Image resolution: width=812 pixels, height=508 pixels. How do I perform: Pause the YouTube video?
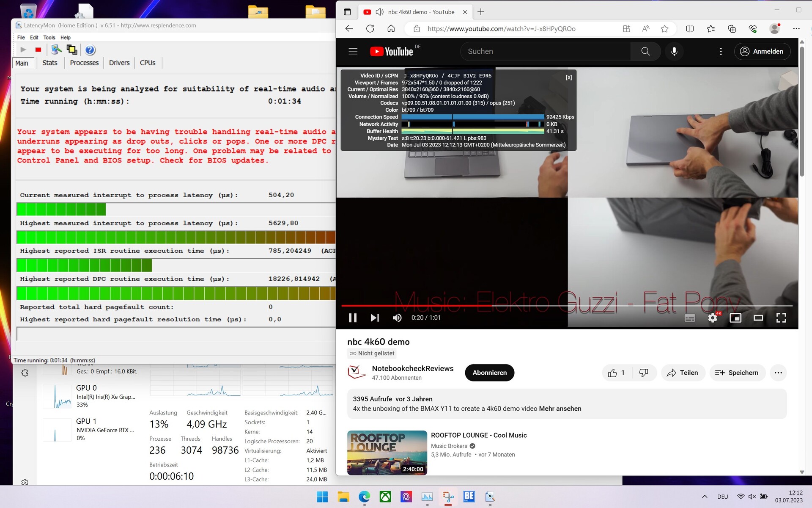click(352, 317)
